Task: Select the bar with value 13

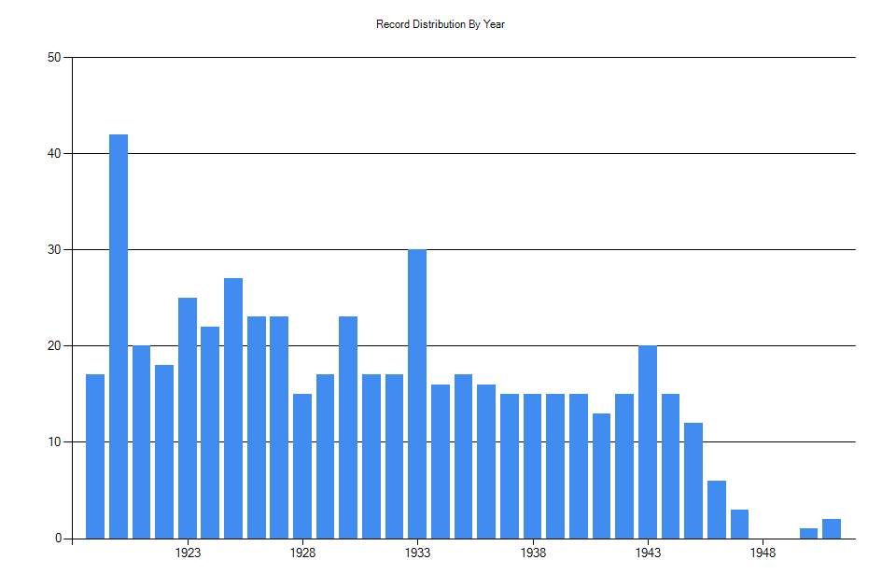Action: (601, 476)
